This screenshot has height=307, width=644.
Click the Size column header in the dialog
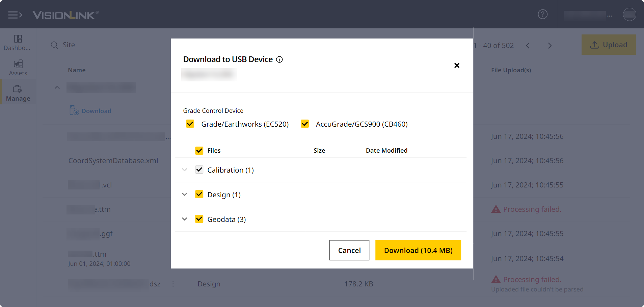pos(319,151)
